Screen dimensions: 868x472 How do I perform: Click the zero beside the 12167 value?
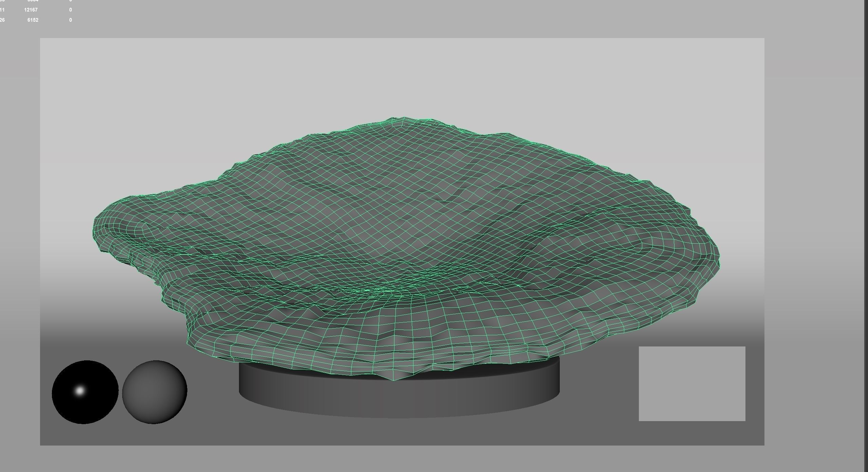coord(70,10)
